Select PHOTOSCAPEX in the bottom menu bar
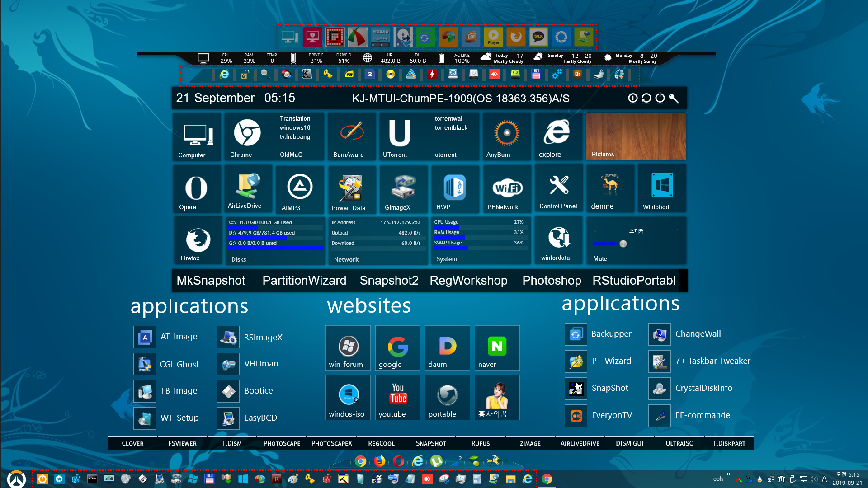868x488 pixels. pyautogui.click(x=331, y=443)
